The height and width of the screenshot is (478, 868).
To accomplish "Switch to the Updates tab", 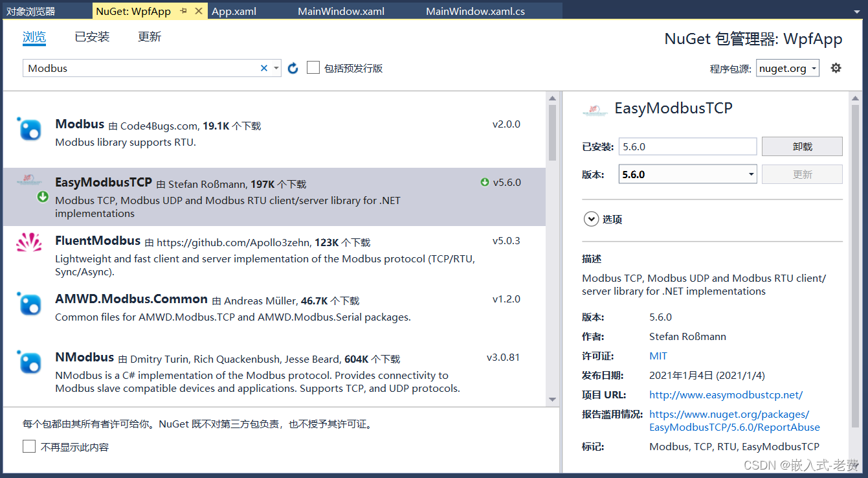I will point(150,37).
